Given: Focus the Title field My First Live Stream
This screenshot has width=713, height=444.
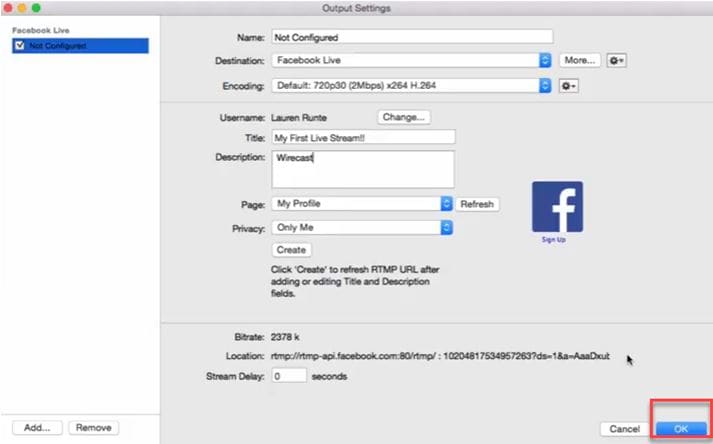Looking at the screenshot, I should (363, 137).
